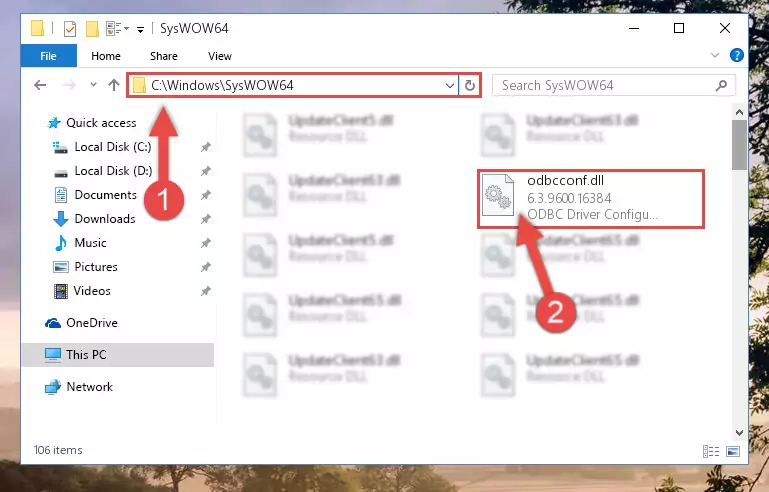Maximize the SysWOW64 window
The width and height of the screenshot is (769, 492).
pos(679,28)
